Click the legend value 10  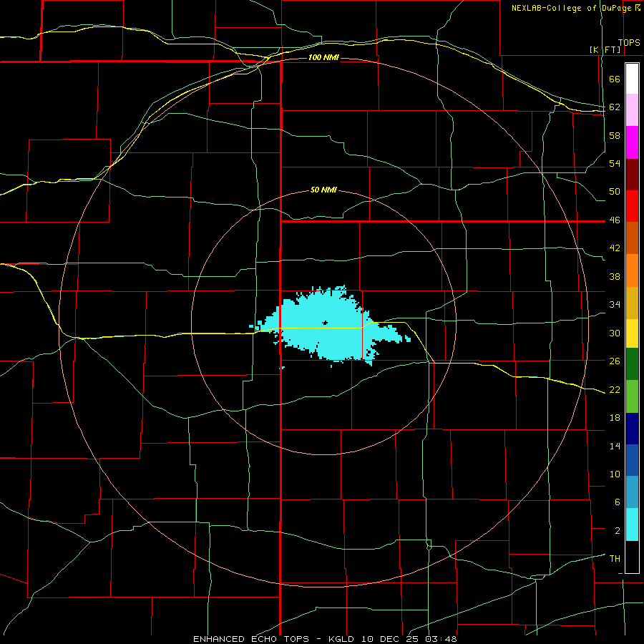615,474
